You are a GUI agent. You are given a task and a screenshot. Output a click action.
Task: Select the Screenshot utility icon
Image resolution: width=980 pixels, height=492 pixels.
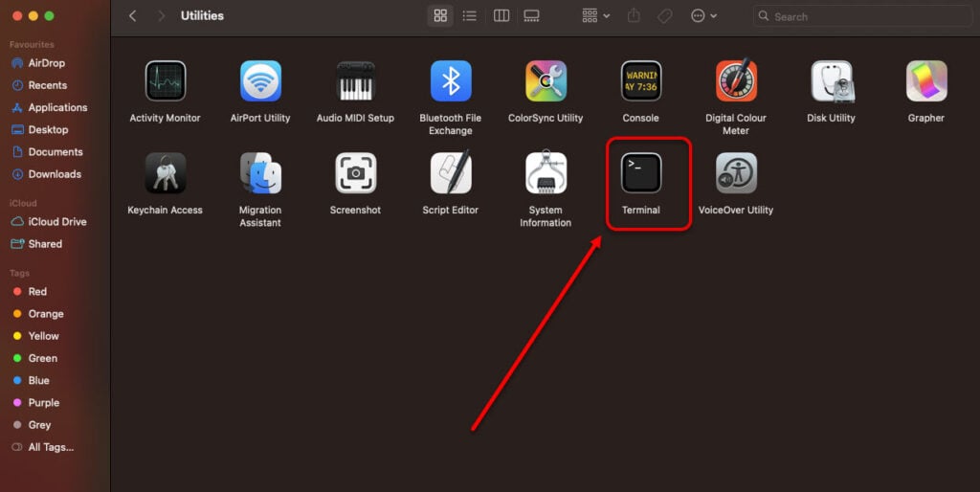click(355, 173)
